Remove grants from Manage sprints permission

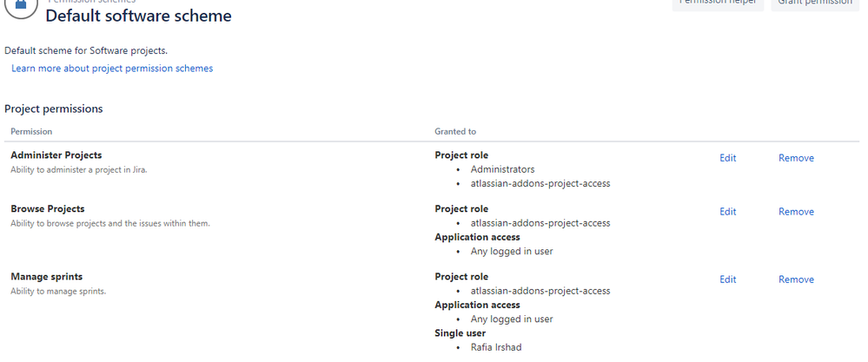[796, 280]
